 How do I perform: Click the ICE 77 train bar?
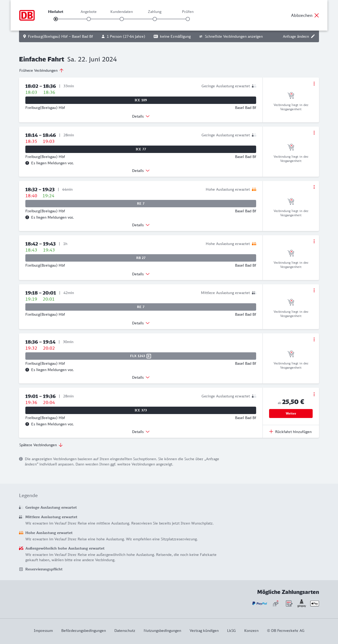[141, 149]
